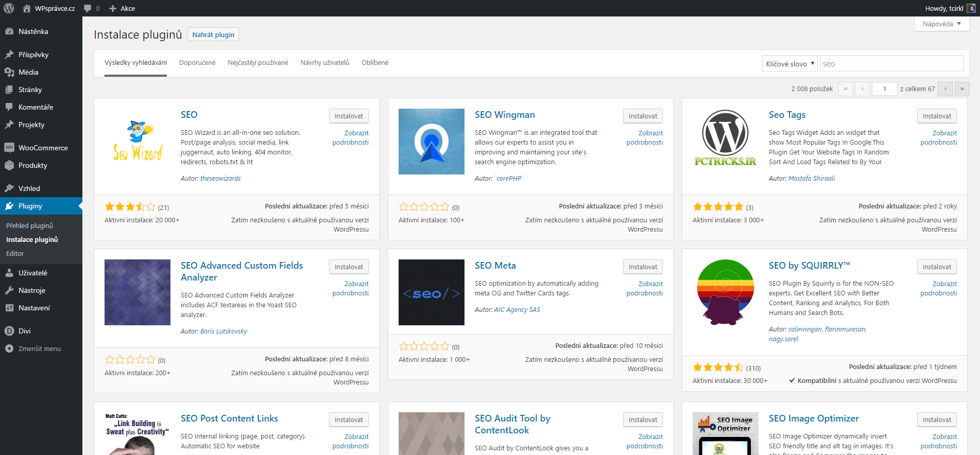
Task: Click the Média icon in sidebar
Action: click(x=9, y=72)
